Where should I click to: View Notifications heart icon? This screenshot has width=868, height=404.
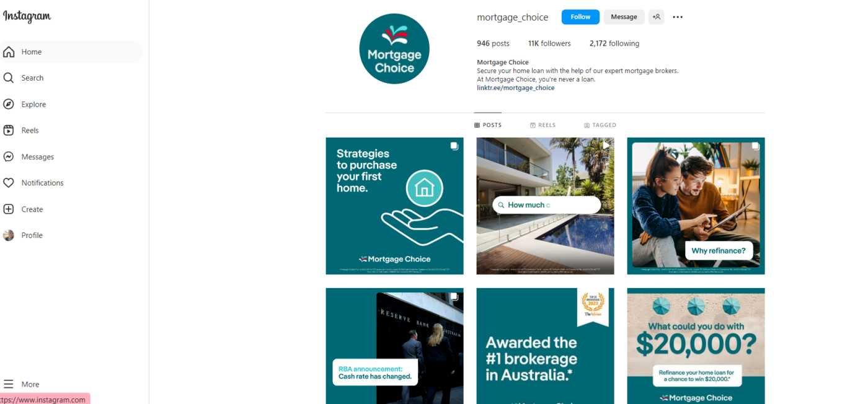(x=9, y=183)
